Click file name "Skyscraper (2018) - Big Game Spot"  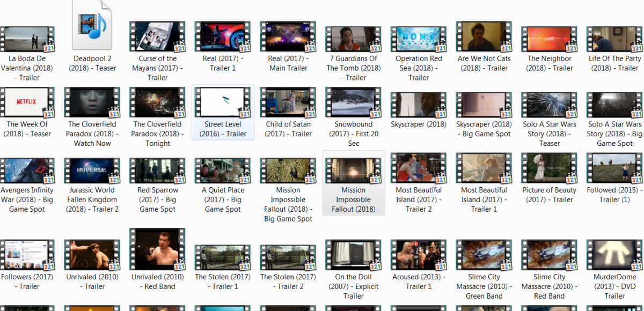click(485, 129)
